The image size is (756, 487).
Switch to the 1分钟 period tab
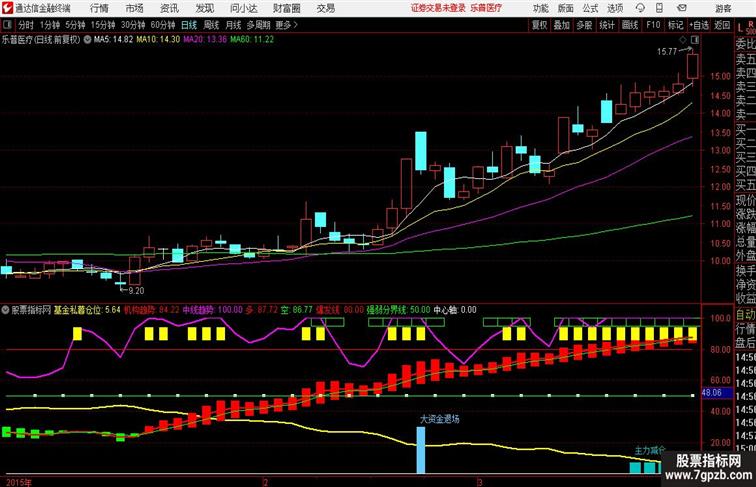50,25
